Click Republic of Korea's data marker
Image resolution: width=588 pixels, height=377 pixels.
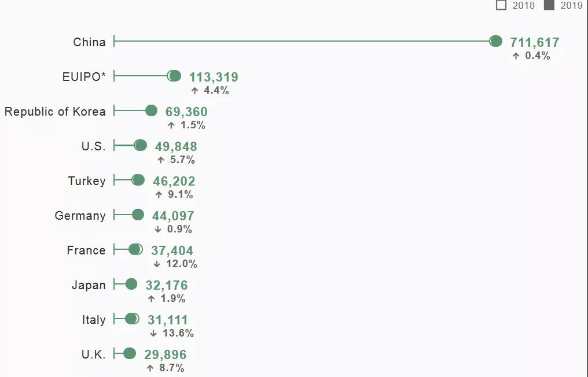pyautogui.click(x=151, y=110)
